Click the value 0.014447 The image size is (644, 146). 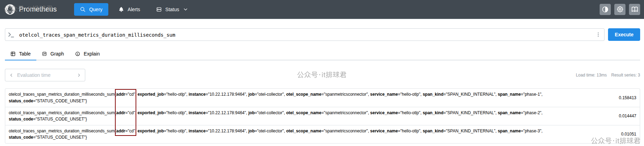click(x=627, y=116)
